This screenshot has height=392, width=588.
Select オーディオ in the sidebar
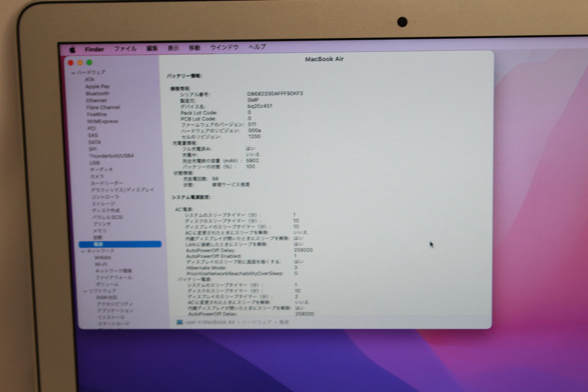click(x=101, y=170)
